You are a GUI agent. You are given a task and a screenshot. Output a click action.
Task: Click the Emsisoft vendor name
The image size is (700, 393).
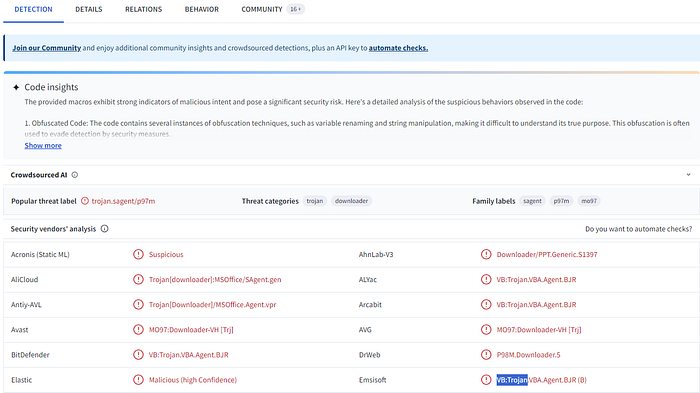coord(372,380)
